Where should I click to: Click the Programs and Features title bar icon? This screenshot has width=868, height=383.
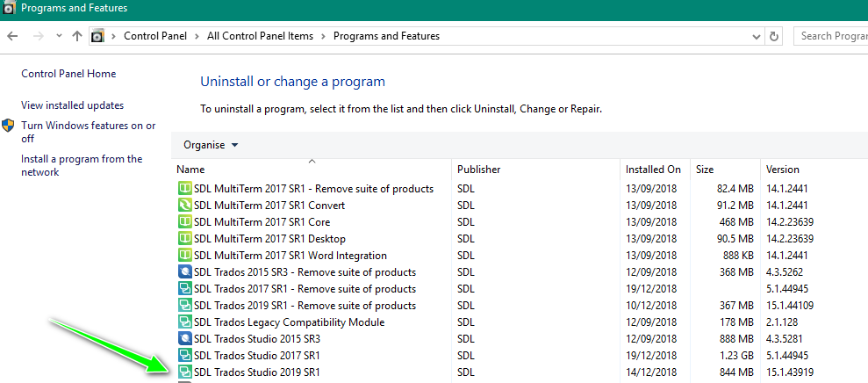(x=9, y=8)
